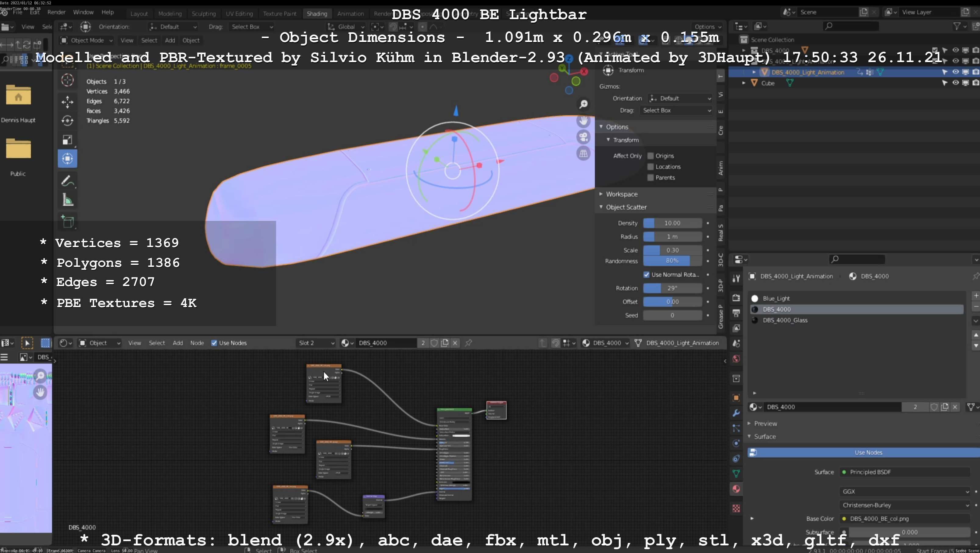Toggle perspective/orthographic grid icon
980x553 pixels.
click(583, 153)
